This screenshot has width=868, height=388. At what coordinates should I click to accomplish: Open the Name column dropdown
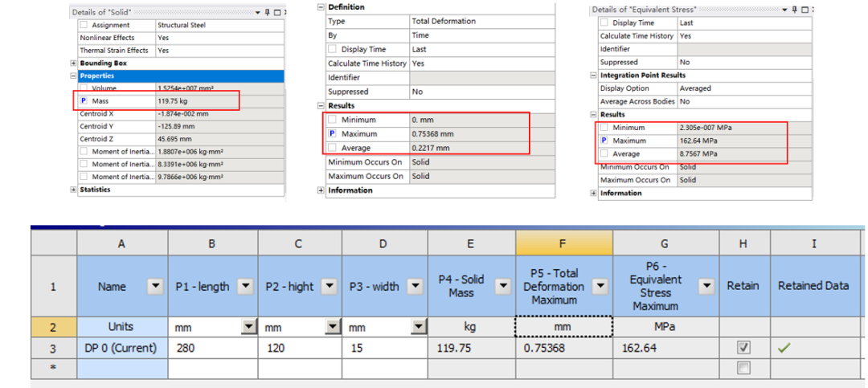tap(155, 287)
